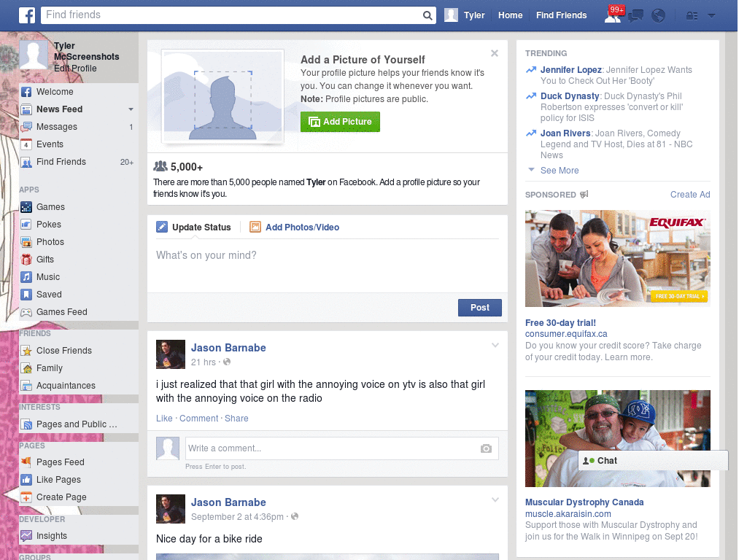Open the Music icon in sidebar

[x=26, y=277]
